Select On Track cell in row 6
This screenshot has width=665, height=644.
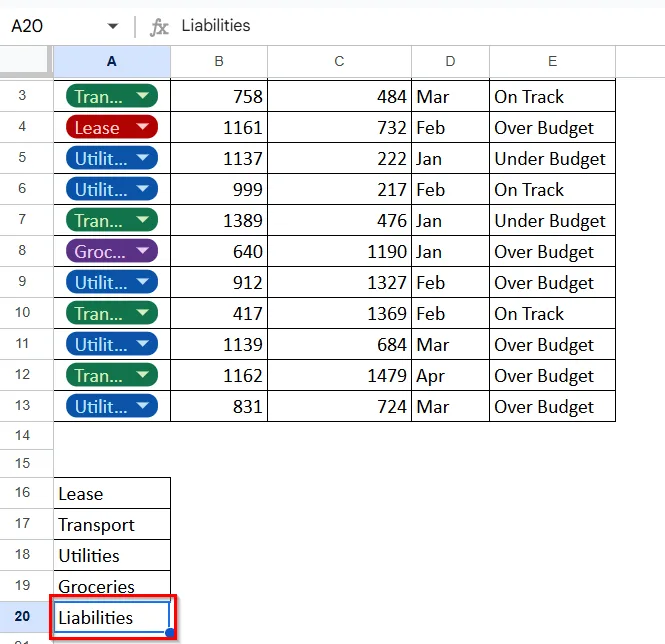[552, 189]
